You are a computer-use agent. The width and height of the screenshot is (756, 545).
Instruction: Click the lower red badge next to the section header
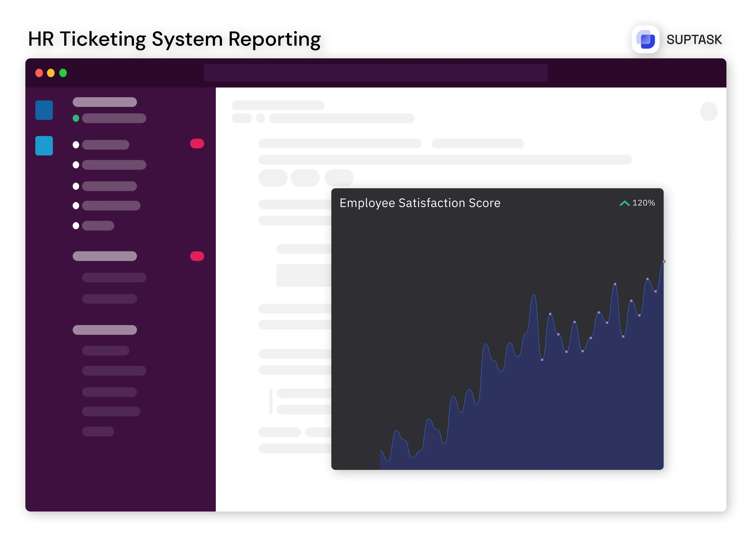pyautogui.click(x=197, y=256)
